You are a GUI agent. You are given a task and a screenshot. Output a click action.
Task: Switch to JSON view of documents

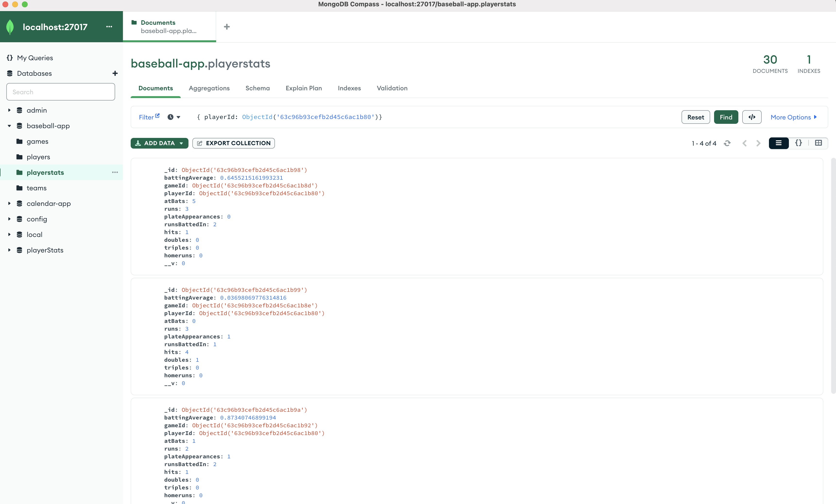799,143
